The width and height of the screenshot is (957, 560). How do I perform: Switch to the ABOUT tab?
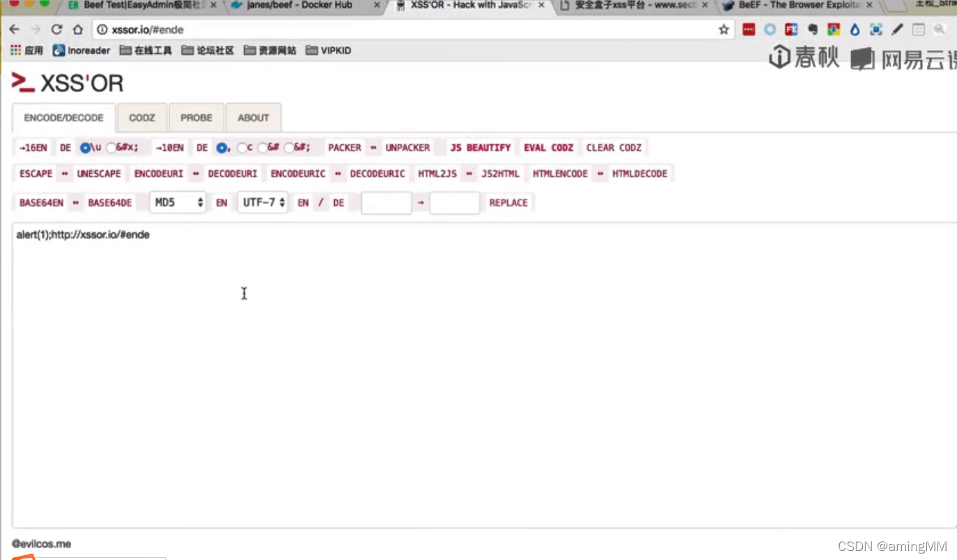[253, 118]
